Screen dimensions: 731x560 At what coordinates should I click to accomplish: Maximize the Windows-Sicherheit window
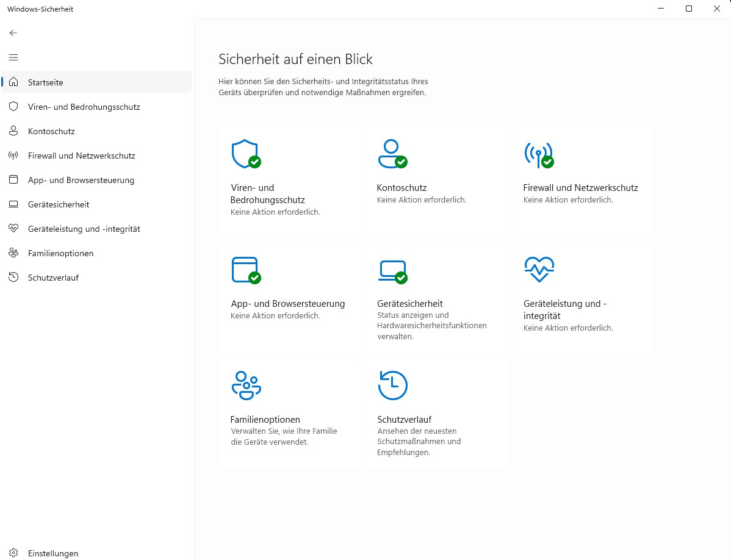(x=688, y=9)
